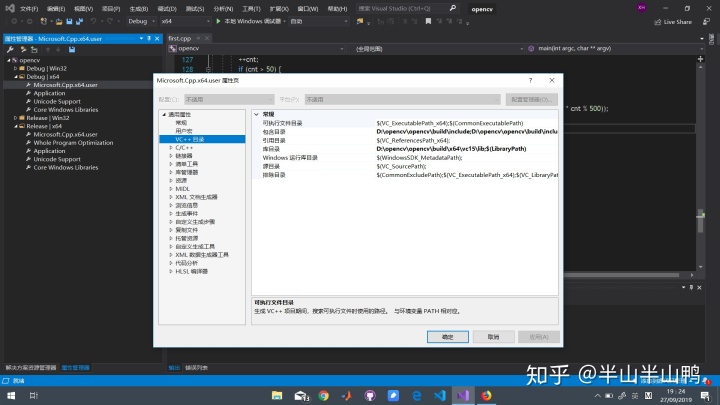This screenshot has width=720, height=405.
Task: Open the 工具(T) menu
Action: pyautogui.click(x=251, y=9)
